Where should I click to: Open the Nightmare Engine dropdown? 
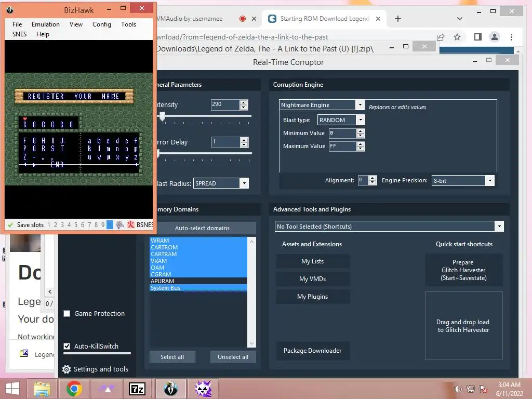(361, 105)
